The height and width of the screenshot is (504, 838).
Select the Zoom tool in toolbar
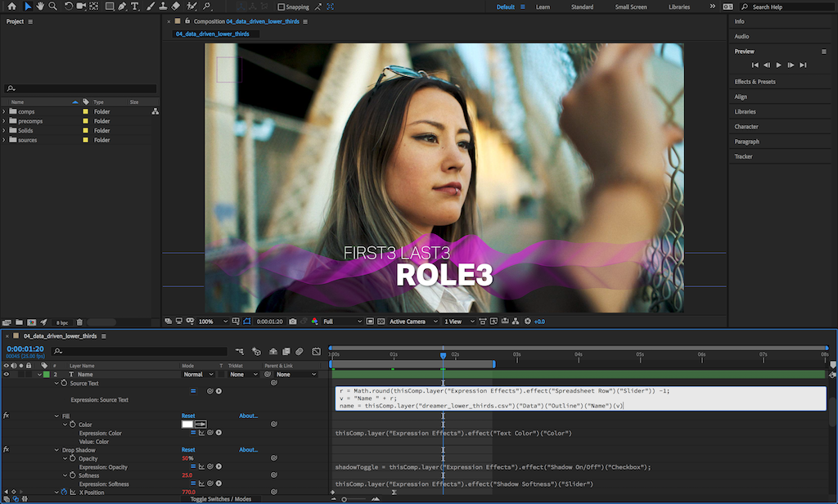point(53,7)
